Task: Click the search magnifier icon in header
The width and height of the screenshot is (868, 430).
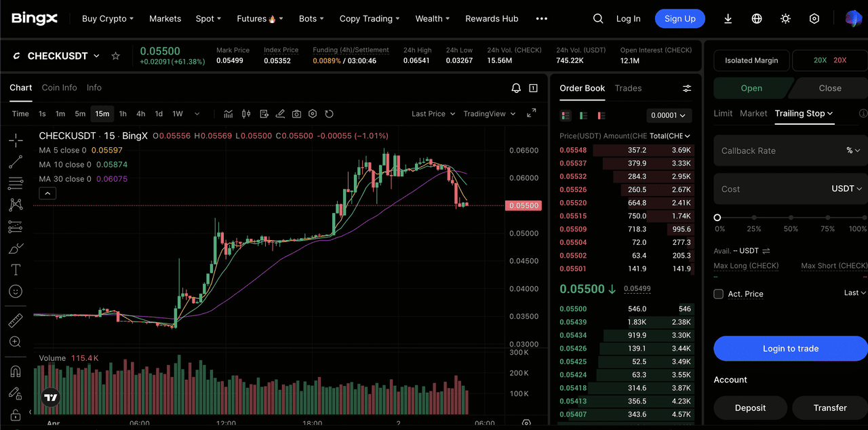Action: (598, 19)
